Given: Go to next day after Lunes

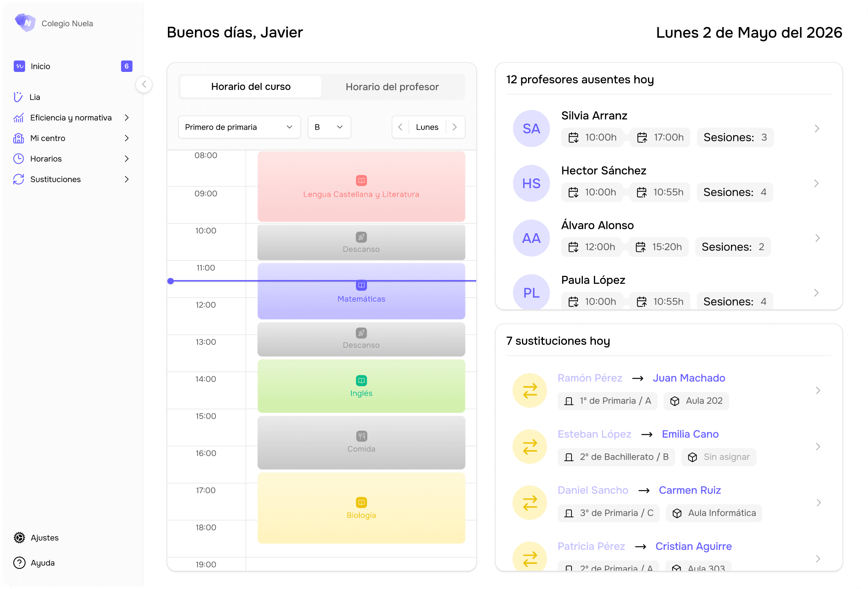Looking at the screenshot, I should [455, 127].
